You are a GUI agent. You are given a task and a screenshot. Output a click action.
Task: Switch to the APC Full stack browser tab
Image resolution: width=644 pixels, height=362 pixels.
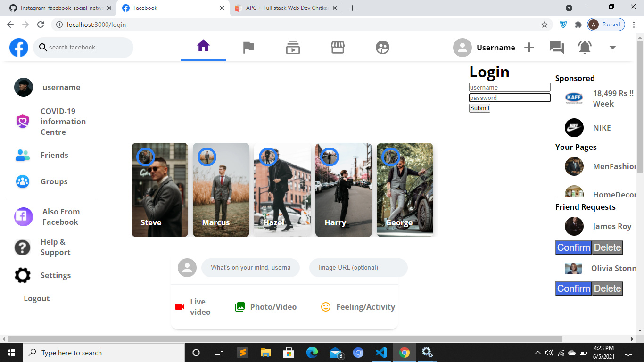(x=286, y=8)
